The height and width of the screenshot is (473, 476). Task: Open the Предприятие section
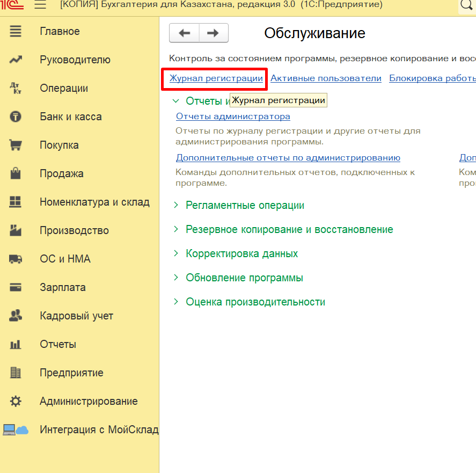coord(72,373)
